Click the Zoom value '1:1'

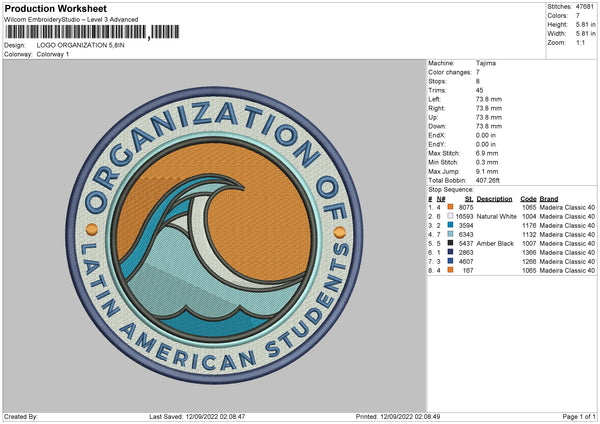[x=580, y=42]
